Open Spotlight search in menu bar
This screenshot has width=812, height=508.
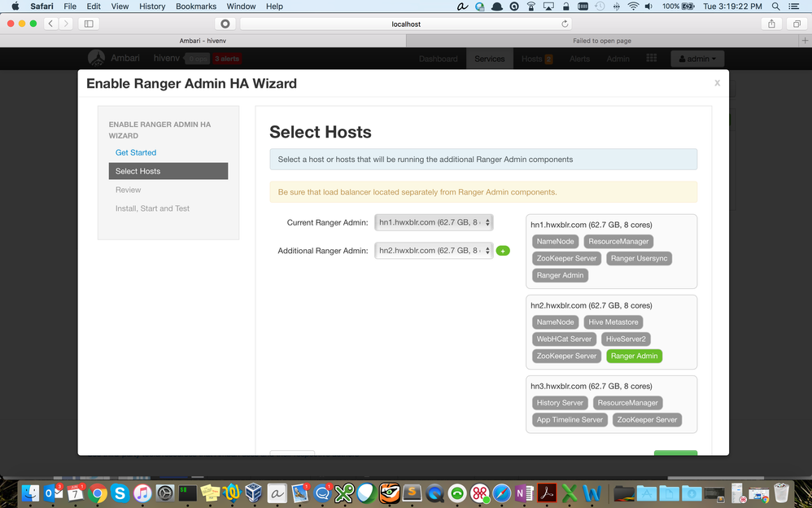coord(775,7)
